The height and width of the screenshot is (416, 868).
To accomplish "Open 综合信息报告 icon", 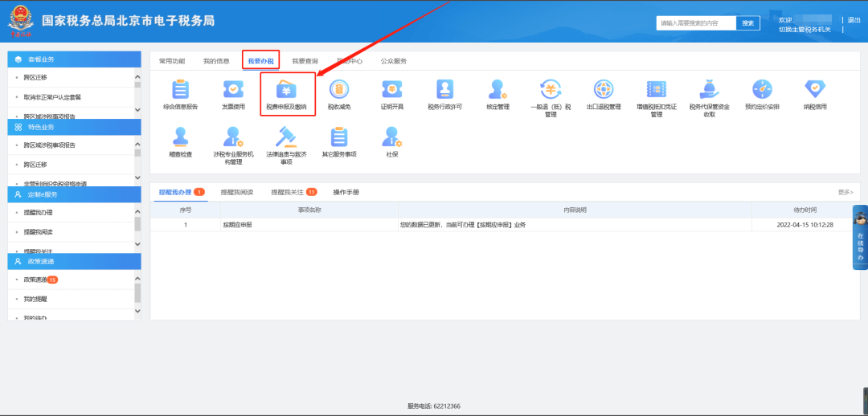I will [180, 90].
